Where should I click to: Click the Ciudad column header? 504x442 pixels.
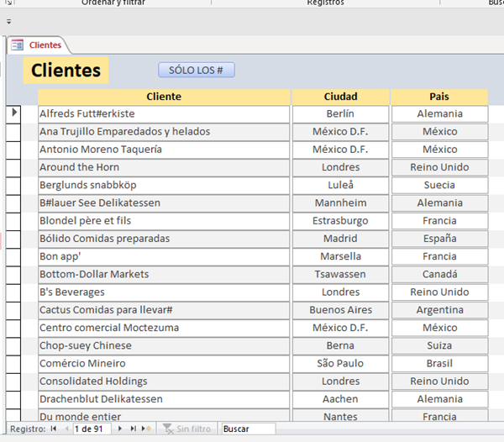[x=340, y=97]
